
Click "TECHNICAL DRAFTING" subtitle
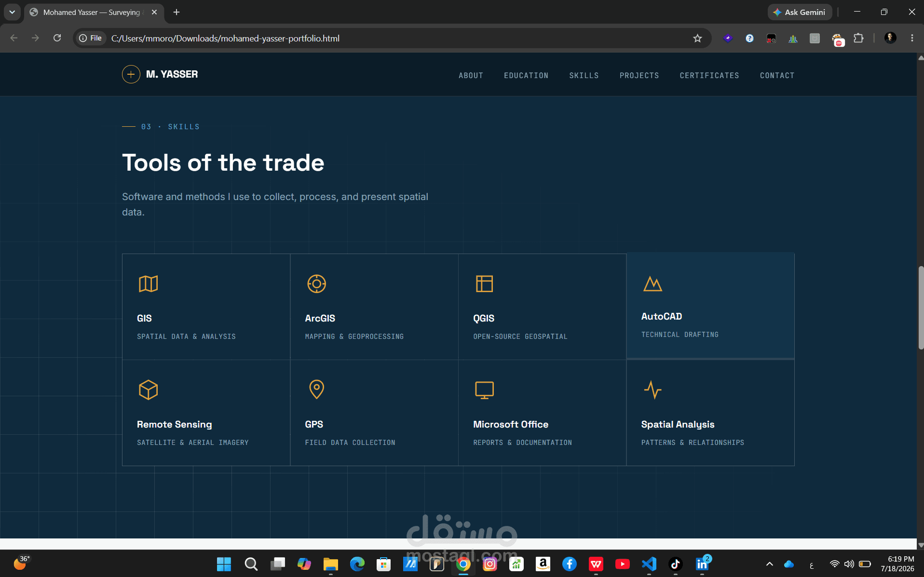coord(679,335)
